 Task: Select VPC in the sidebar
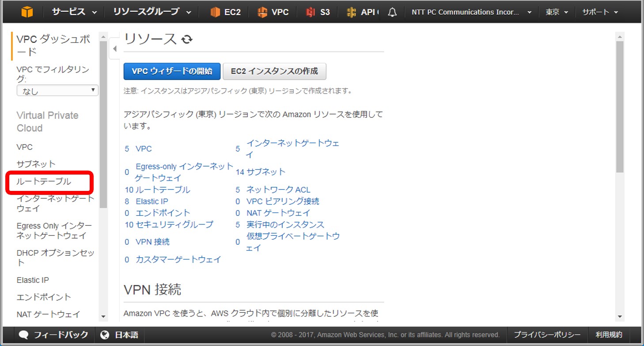(25, 147)
